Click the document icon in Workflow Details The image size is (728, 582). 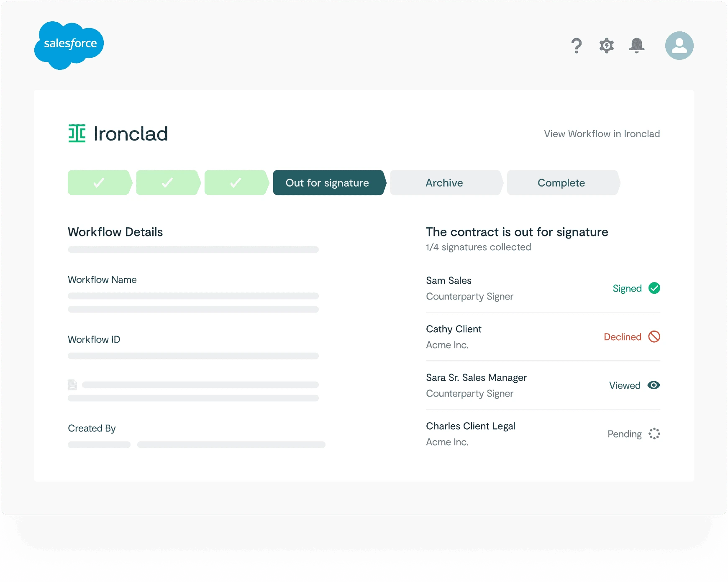pos(73,384)
